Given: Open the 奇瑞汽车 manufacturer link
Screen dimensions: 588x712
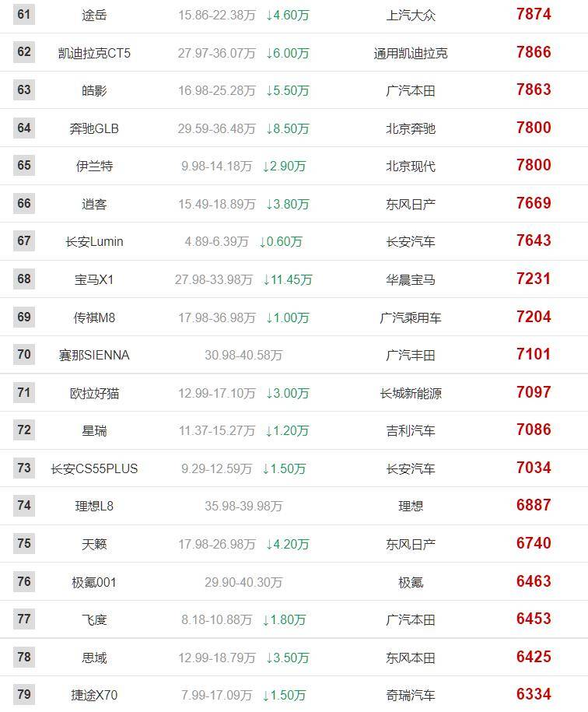Looking at the screenshot, I should point(411,695).
